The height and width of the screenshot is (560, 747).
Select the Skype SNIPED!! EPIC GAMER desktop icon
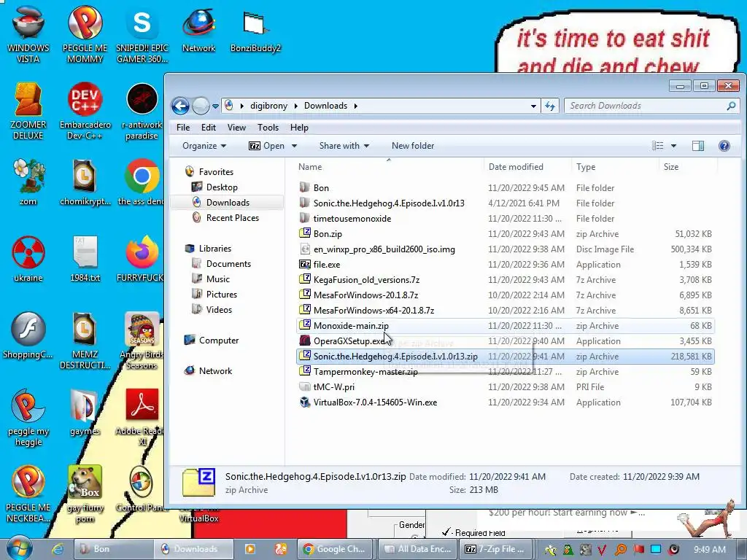[142, 34]
